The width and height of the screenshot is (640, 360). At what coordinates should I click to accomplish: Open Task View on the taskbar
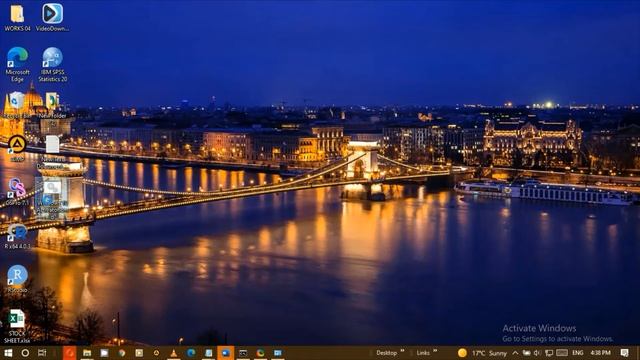42,353
